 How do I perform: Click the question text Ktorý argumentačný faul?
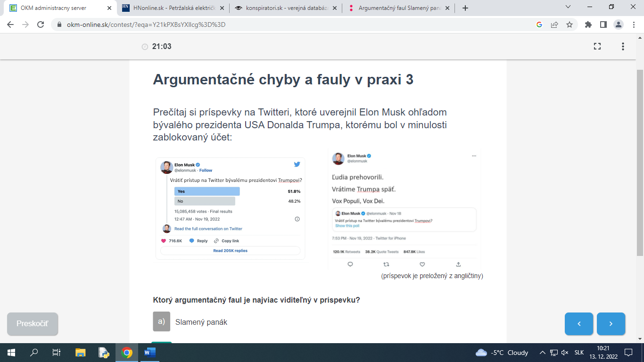click(x=256, y=300)
